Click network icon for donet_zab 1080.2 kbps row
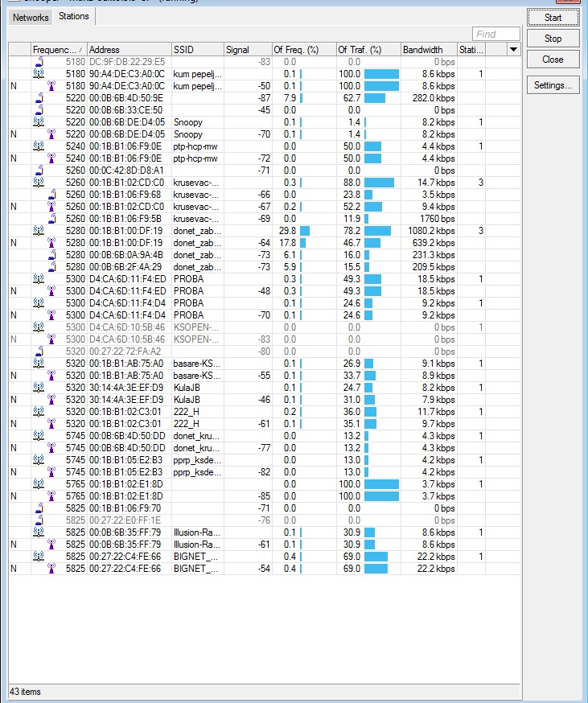588x703 pixels. tap(39, 231)
